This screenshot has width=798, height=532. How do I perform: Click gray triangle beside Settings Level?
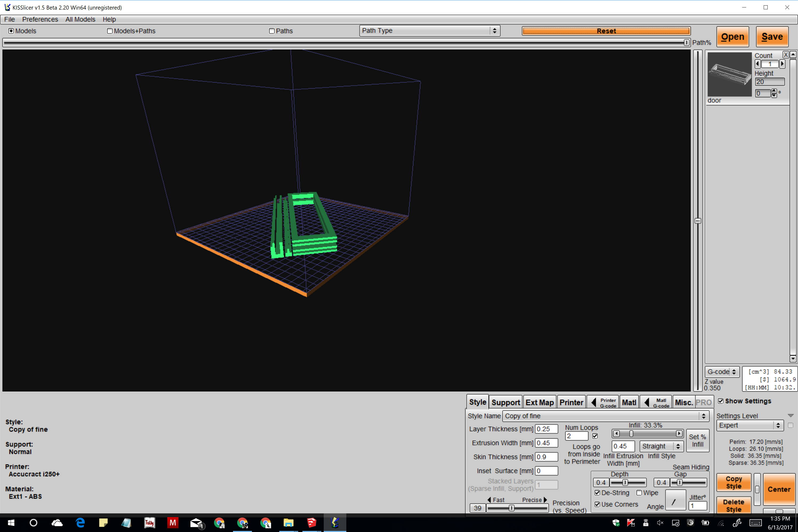pos(791,415)
